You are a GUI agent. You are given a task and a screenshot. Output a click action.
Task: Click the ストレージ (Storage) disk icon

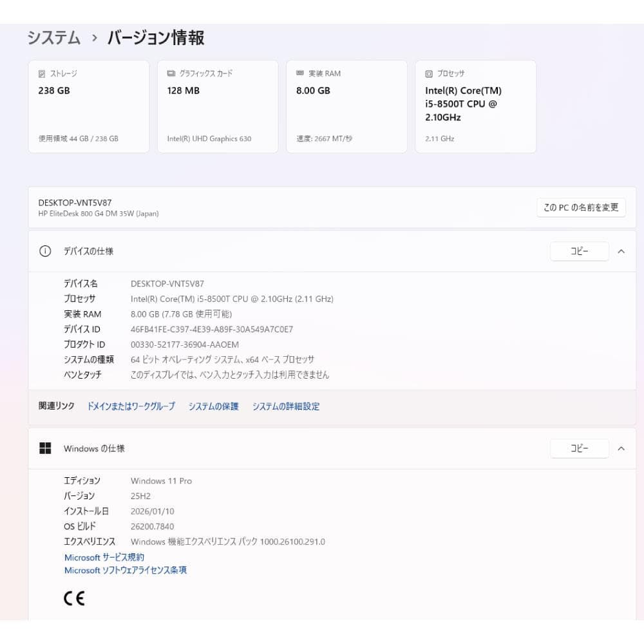point(43,73)
